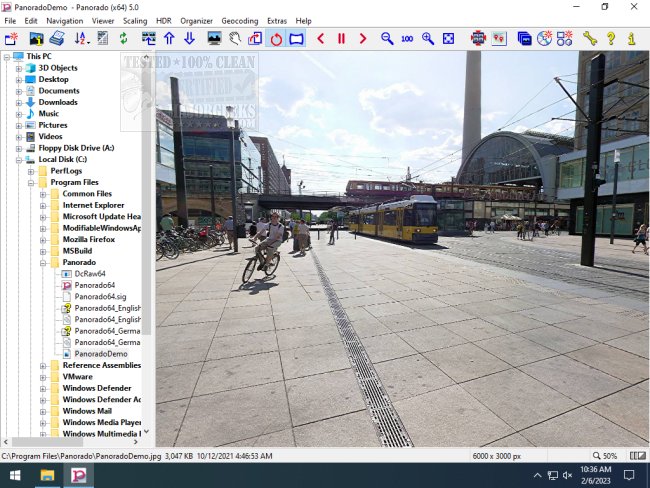
Task: Expand the Windows Defender folder
Action: pyautogui.click(x=43, y=388)
